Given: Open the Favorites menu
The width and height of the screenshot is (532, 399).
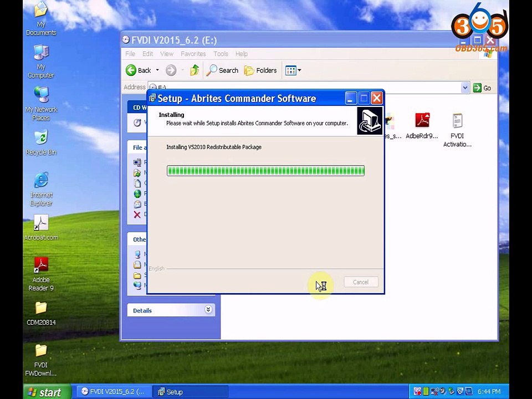Looking at the screenshot, I should (x=193, y=54).
